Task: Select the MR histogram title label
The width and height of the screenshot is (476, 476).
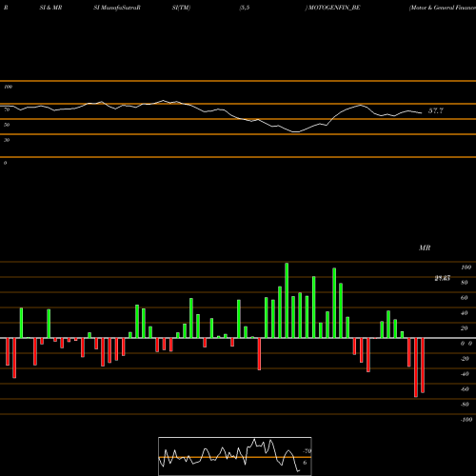Action: click(x=425, y=248)
